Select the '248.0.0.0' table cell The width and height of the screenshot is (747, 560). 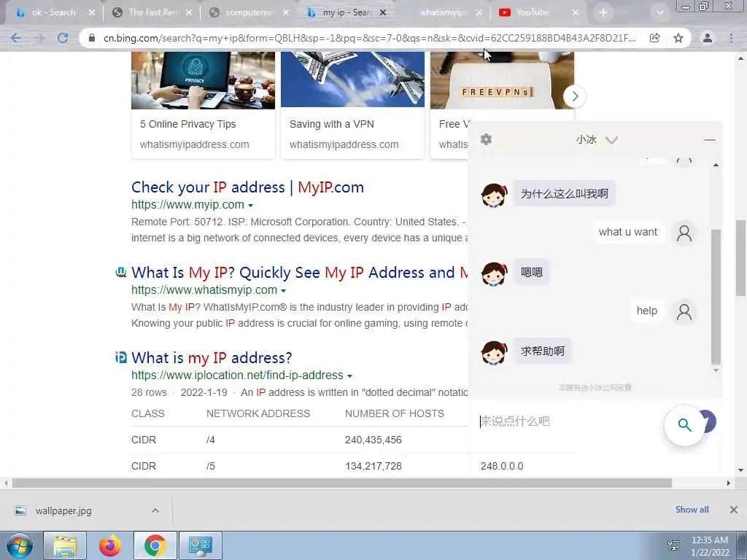point(502,466)
